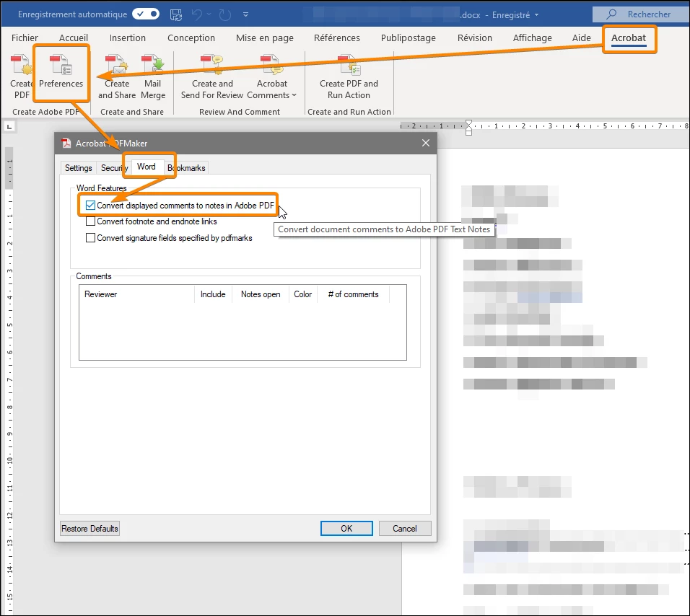Select the Références tab
690x616 pixels.
click(x=336, y=38)
